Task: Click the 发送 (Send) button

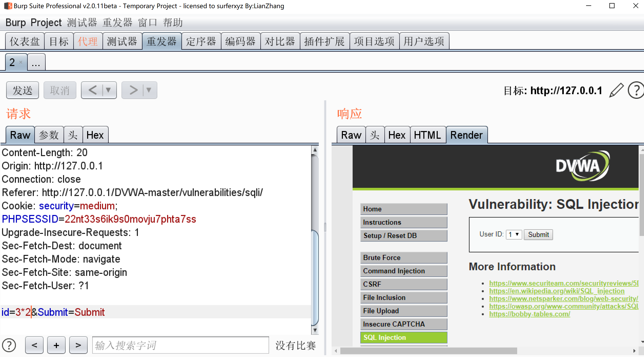Action: tap(22, 90)
